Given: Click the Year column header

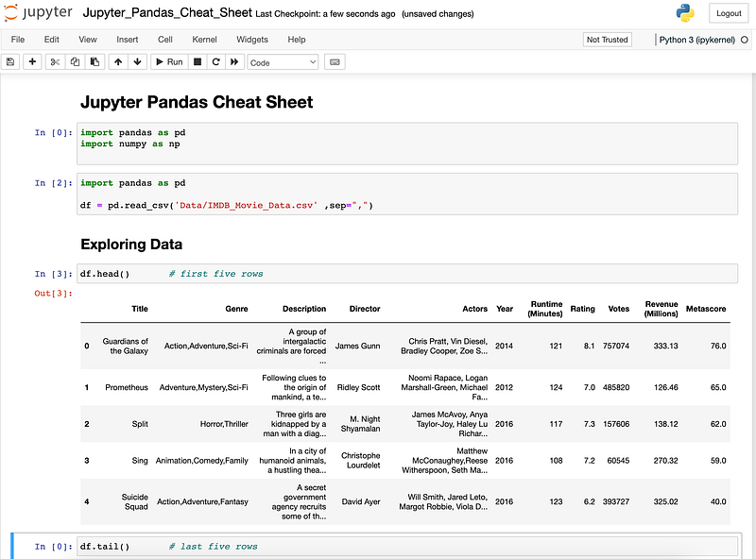Looking at the screenshot, I should click(505, 309).
